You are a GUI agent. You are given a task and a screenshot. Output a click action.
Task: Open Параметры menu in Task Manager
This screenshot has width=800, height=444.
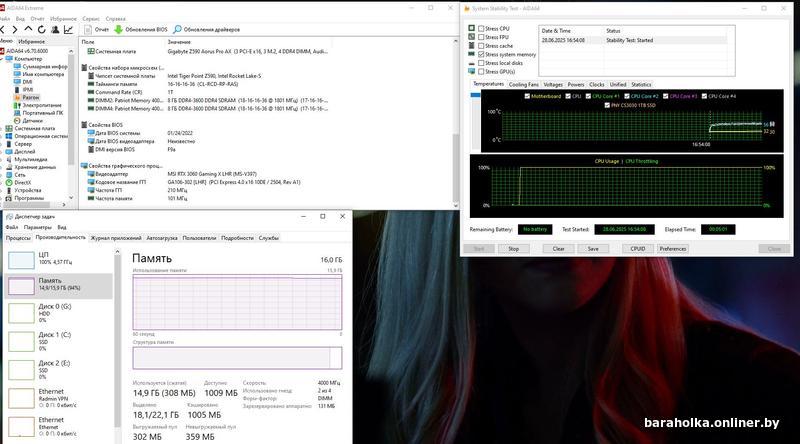pos(38,227)
